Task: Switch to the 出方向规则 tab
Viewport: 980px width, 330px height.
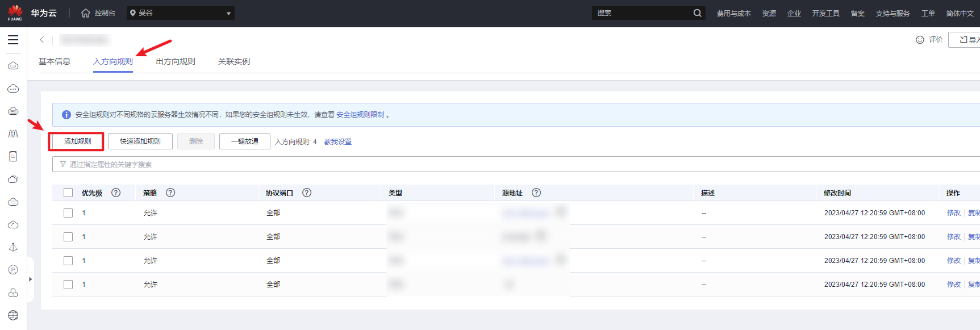Action: (176, 61)
